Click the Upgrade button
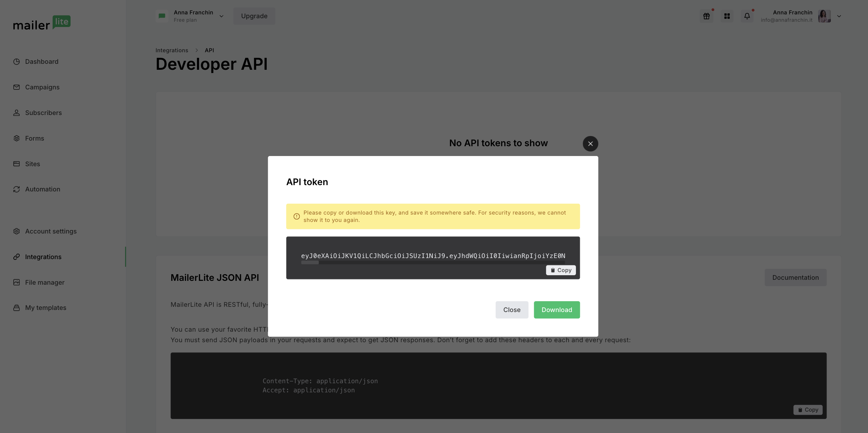This screenshot has height=433, width=868. click(x=254, y=16)
